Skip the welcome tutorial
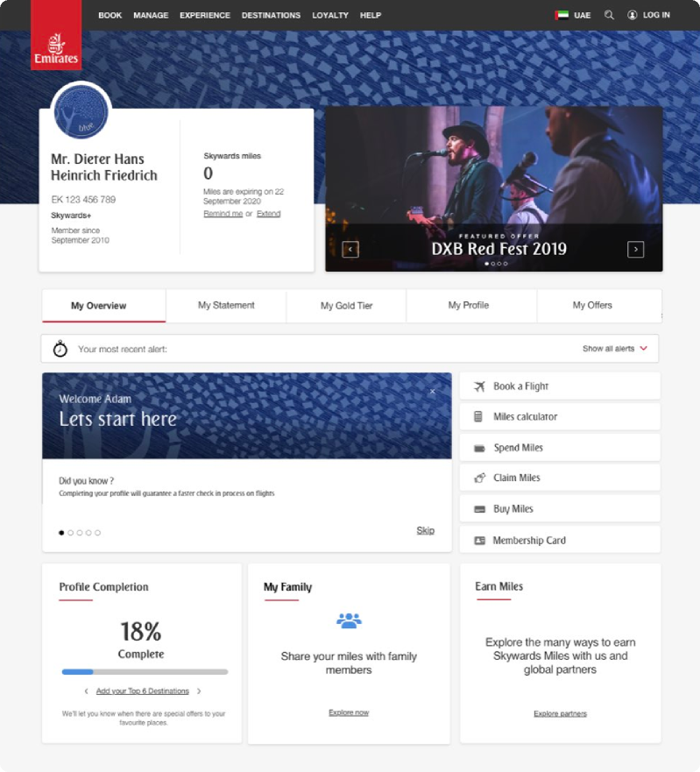The width and height of the screenshot is (700, 772). click(x=425, y=530)
